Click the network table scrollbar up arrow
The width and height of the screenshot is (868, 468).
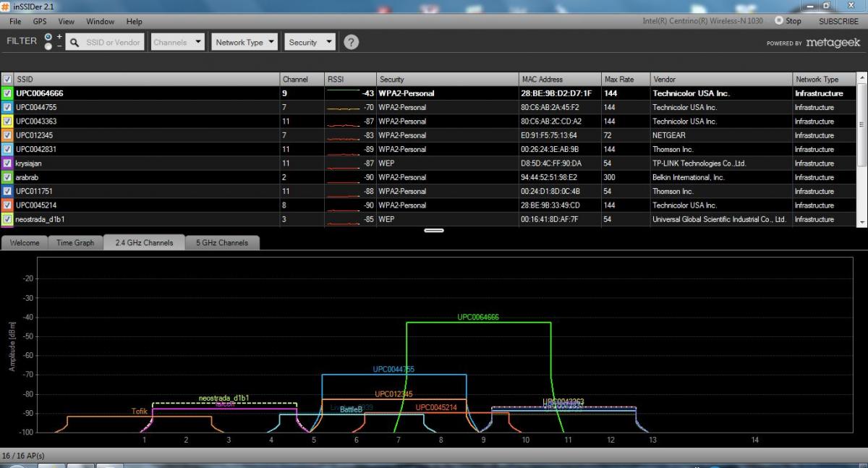[x=861, y=78]
